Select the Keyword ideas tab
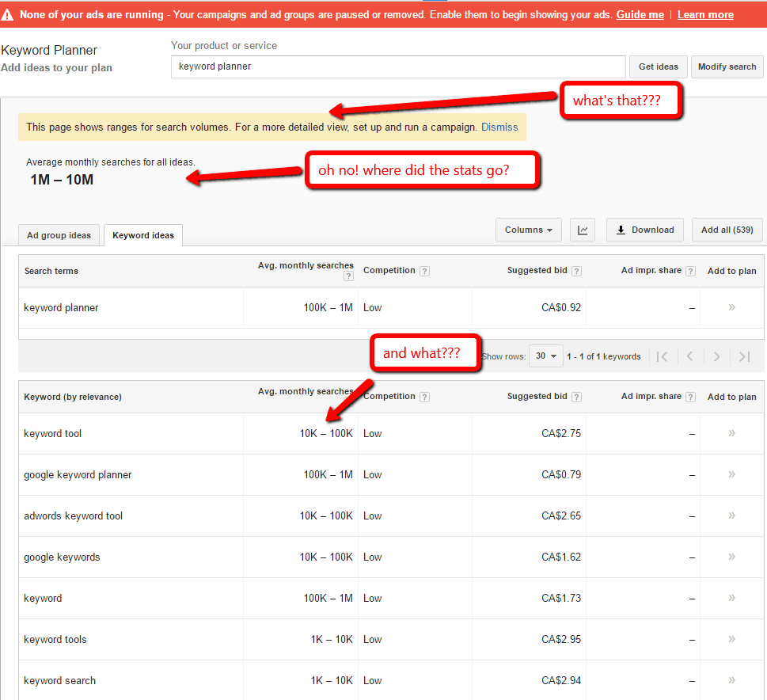Screen dimensions: 767x700 tap(142, 235)
